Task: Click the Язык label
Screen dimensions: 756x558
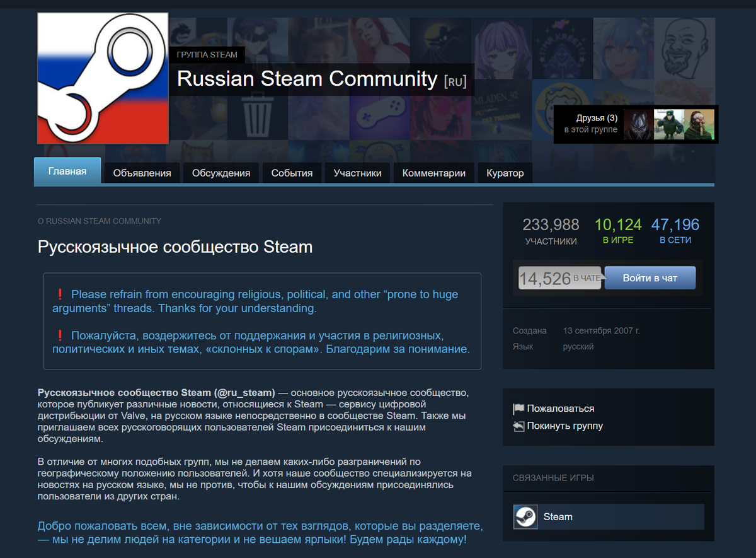Action: 523,347
